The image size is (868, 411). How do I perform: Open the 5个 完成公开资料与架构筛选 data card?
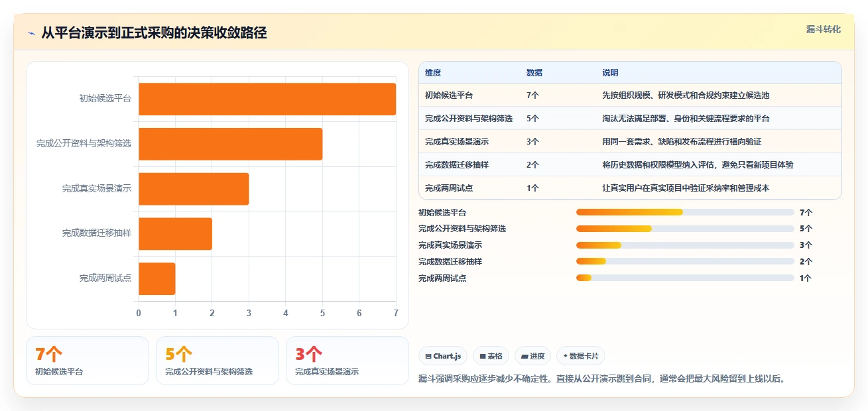[217, 361]
